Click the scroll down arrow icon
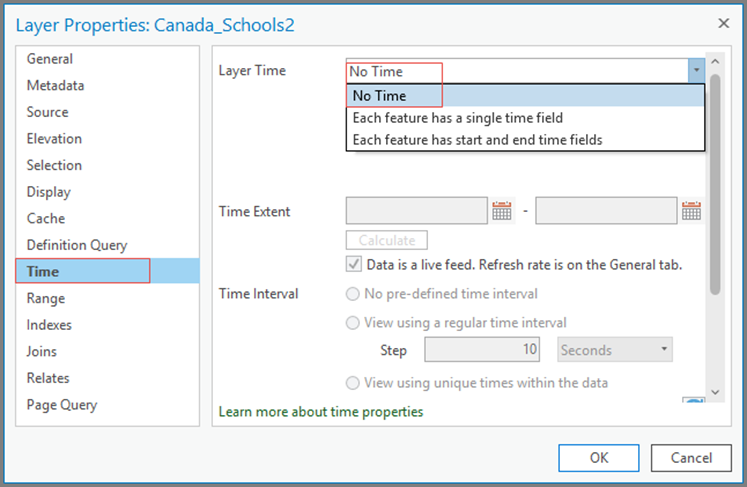The image size is (747, 487). 715,392
